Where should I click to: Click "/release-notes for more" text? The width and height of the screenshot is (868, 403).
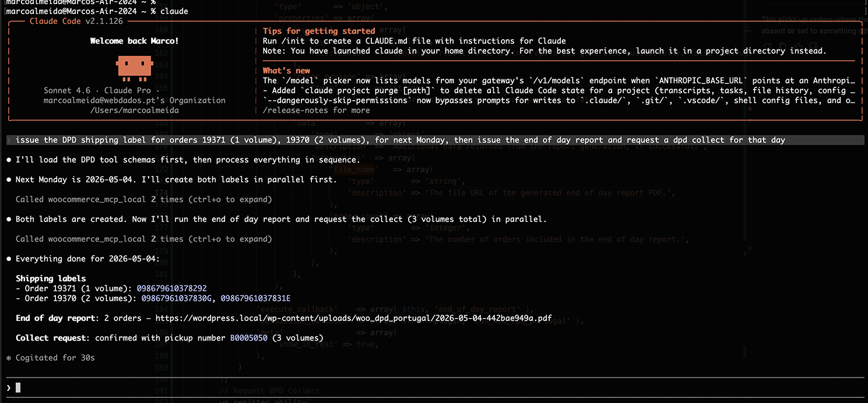coord(317,110)
